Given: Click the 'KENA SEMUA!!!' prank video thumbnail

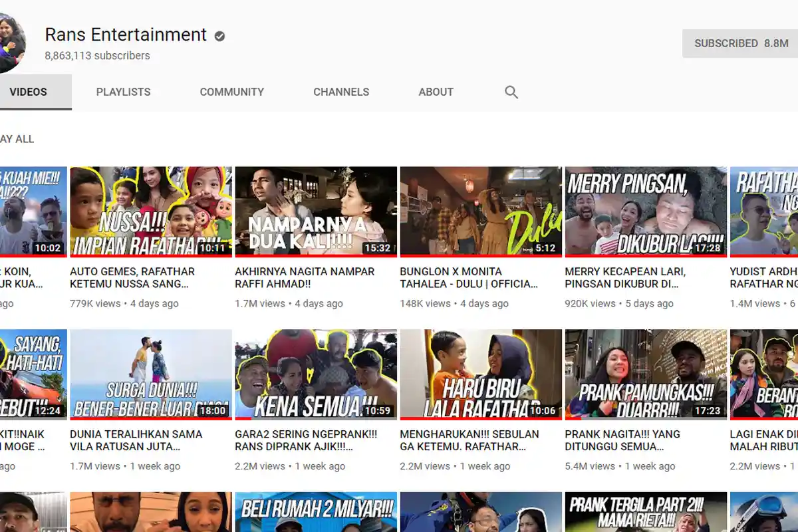Looking at the screenshot, I should 315,374.
